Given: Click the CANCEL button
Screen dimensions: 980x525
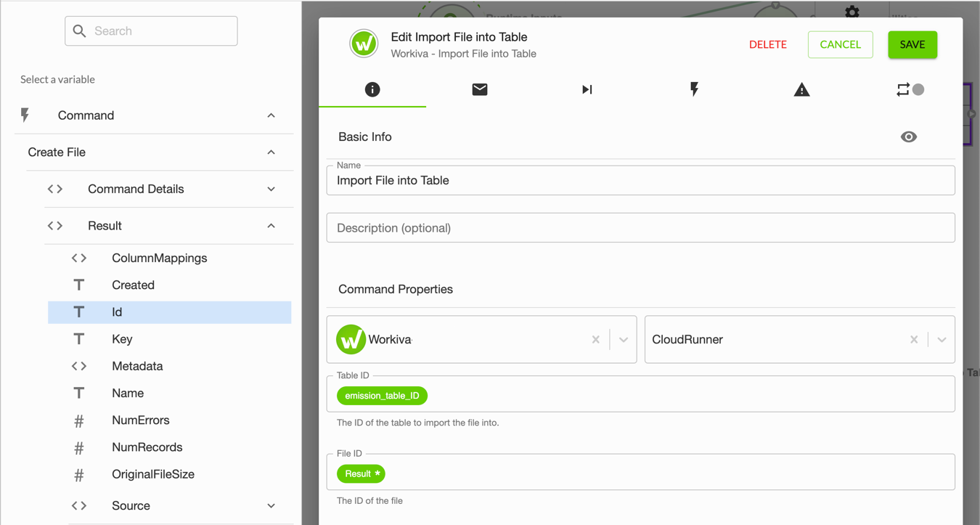Looking at the screenshot, I should pos(841,44).
